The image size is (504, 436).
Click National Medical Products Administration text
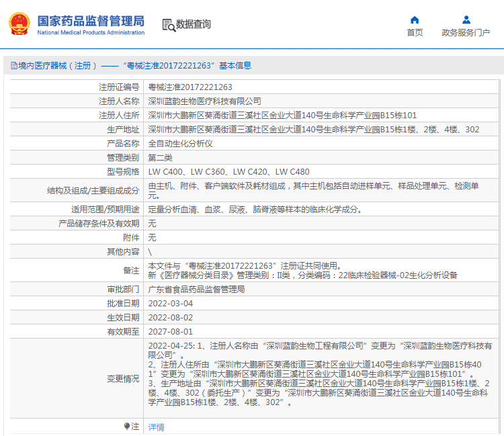(91, 32)
